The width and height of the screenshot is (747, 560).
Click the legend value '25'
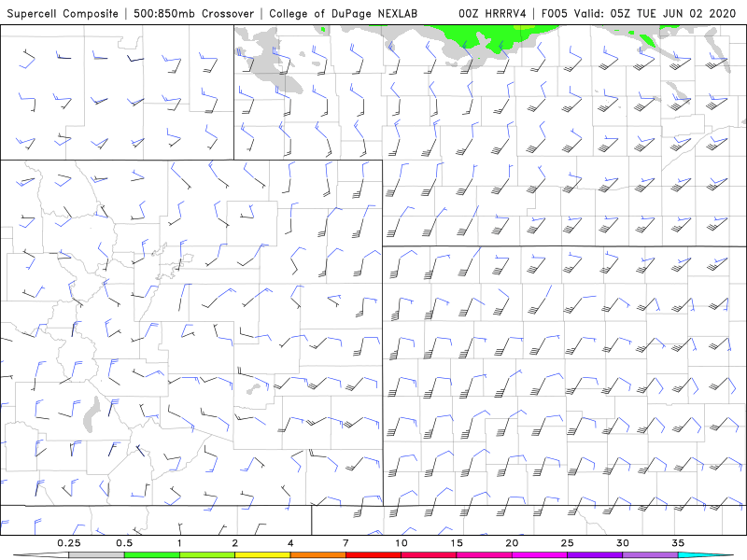567,543
